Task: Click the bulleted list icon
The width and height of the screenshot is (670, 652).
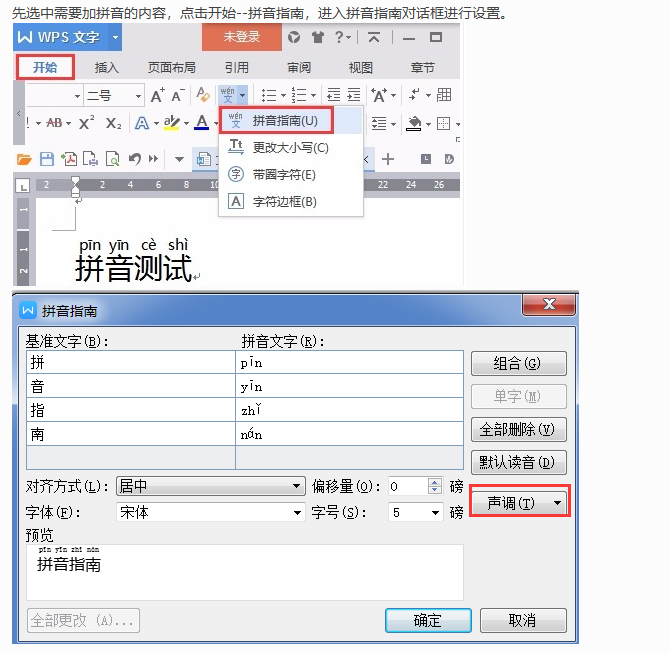Action: point(268,95)
